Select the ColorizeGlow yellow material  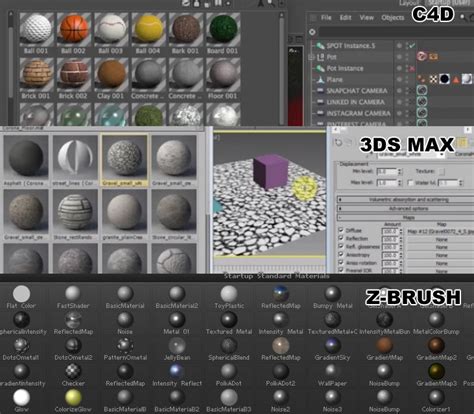pyautogui.click(x=73, y=397)
